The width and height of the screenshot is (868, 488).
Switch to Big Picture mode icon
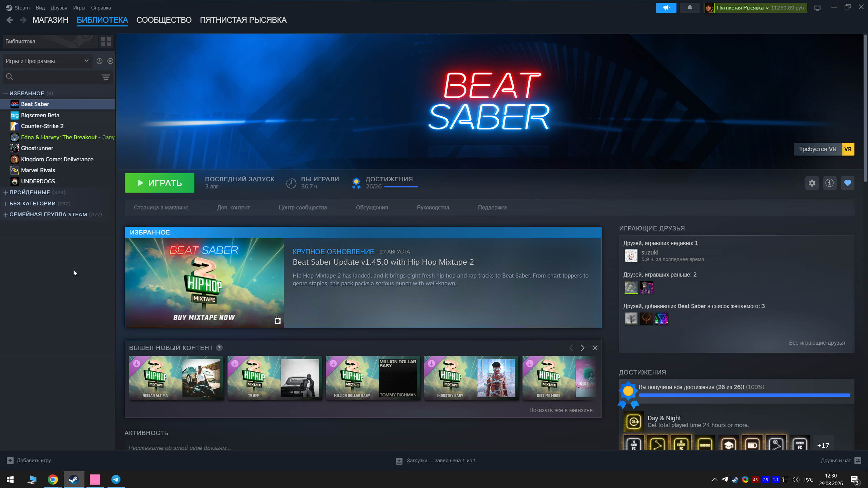[x=817, y=8]
